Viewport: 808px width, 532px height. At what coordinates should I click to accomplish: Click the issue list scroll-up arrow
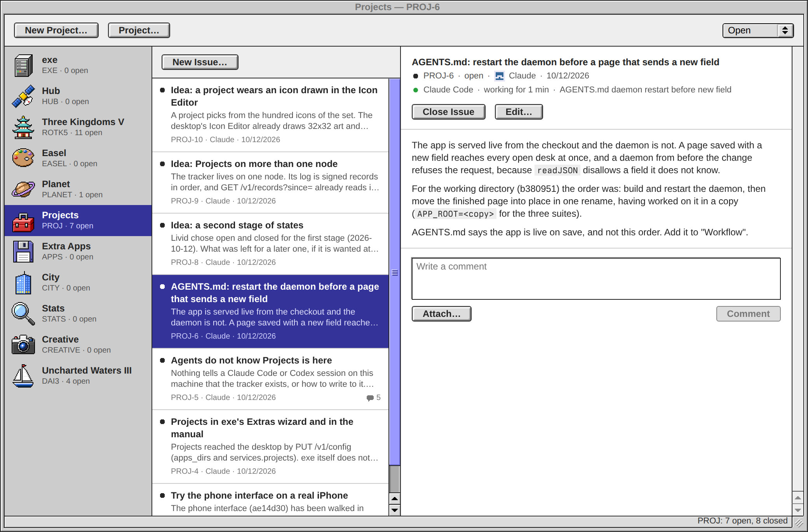coord(395,499)
